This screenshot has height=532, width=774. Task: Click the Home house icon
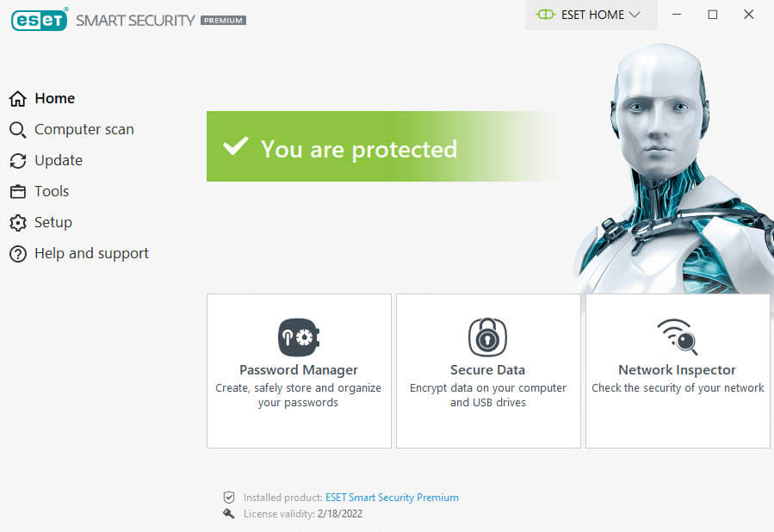pos(17,99)
